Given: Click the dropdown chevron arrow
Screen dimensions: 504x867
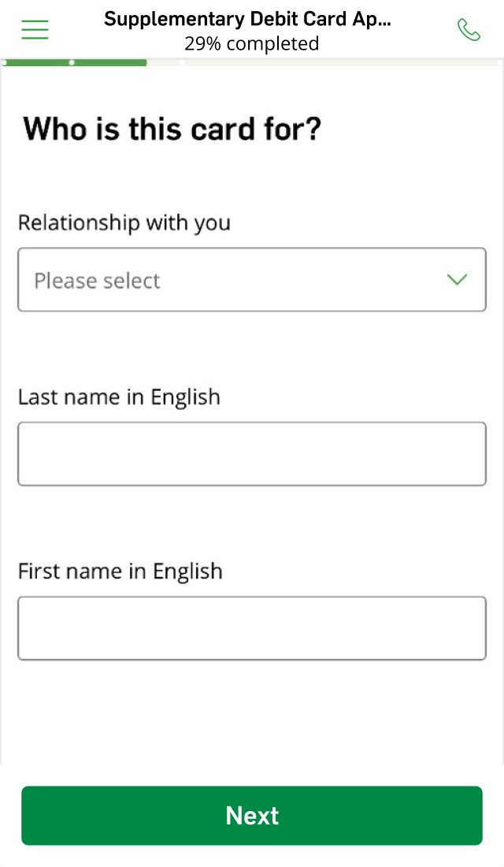Looking at the screenshot, I should (x=457, y=280).
